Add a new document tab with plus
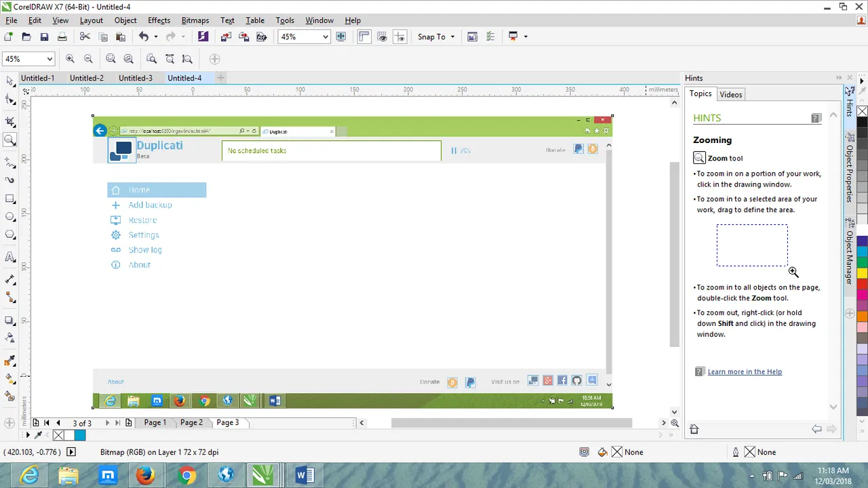 click(x=220, y=78)
